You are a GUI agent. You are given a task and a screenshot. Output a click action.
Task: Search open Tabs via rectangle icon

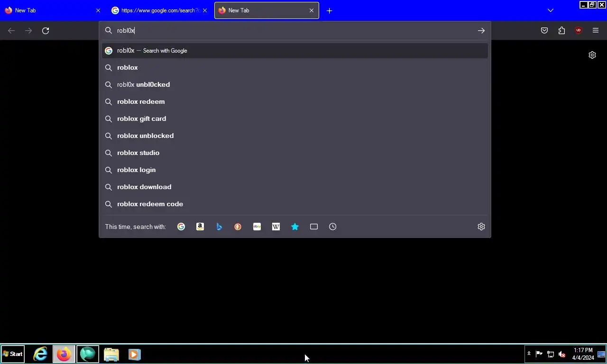coord(314,227)
